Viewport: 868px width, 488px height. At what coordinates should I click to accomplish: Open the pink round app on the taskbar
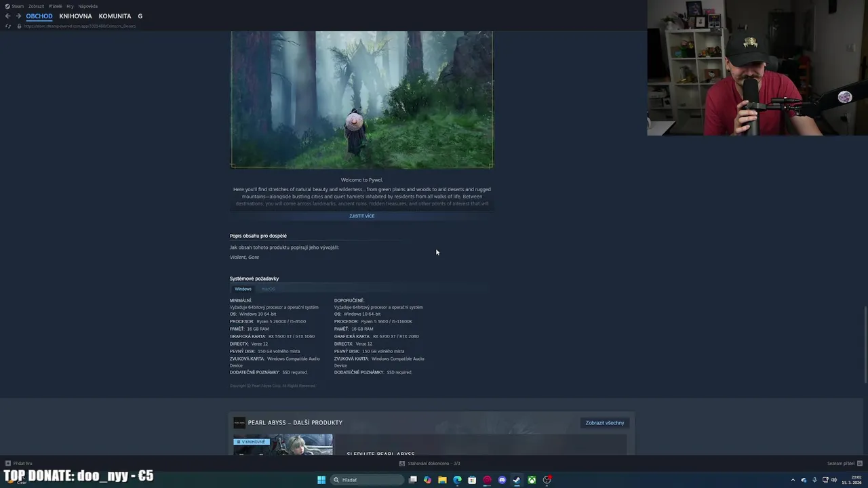[487, 480]
